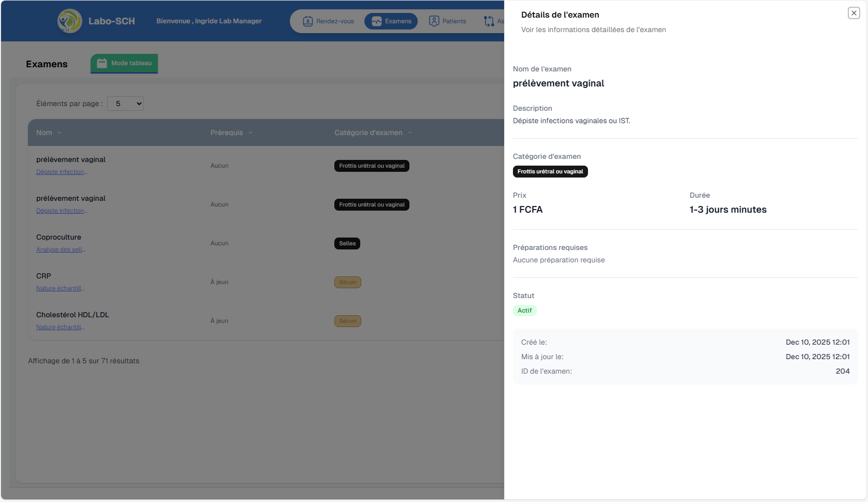Screen dimensions: 868x502
Task: Sort by Nom column chevron
Action: coord(60,133)
